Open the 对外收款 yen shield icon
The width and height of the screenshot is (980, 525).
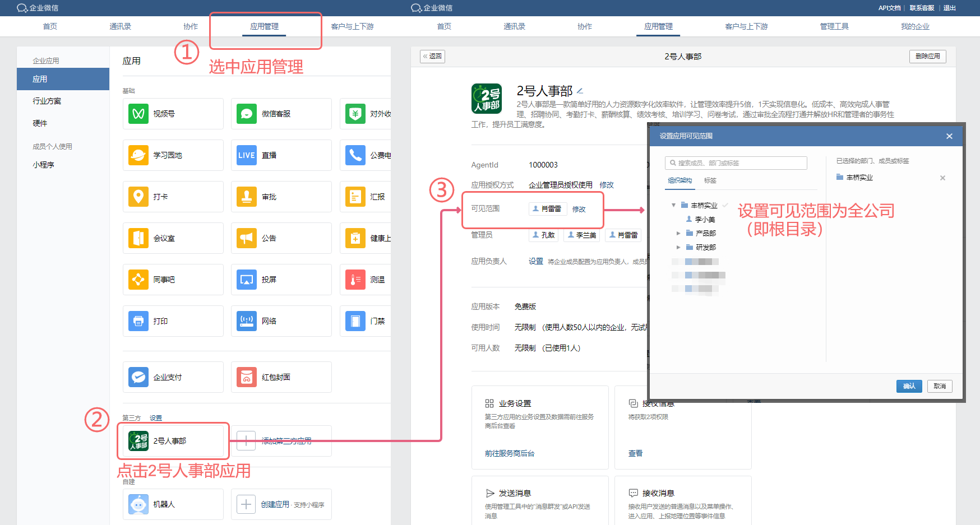[355, 114]
